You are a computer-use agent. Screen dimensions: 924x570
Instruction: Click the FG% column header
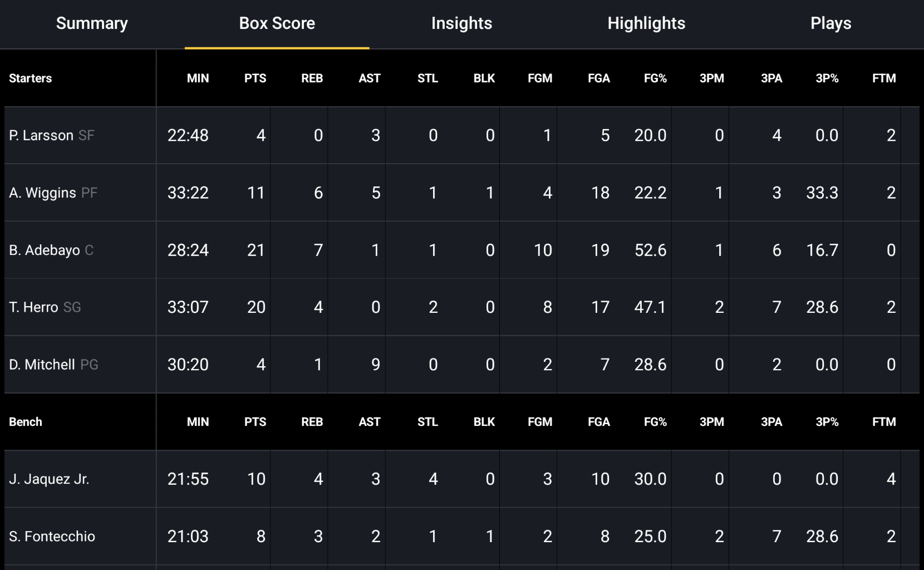[x=655, y=78]
